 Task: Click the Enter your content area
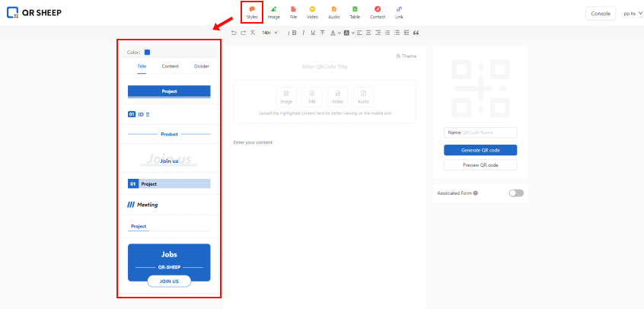(x=253, y=142)
